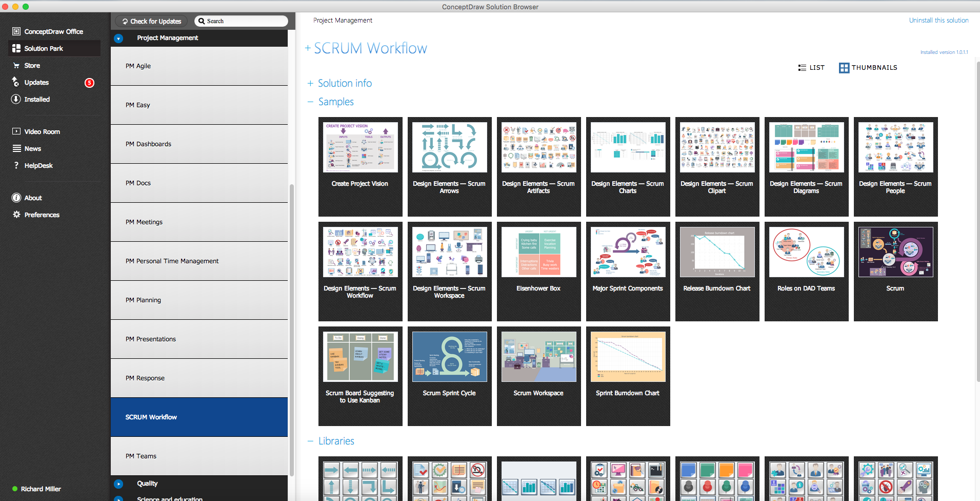Click the LIST view icon
The width and height of the screenshot is (980, 501).
(x=802, y=68)
